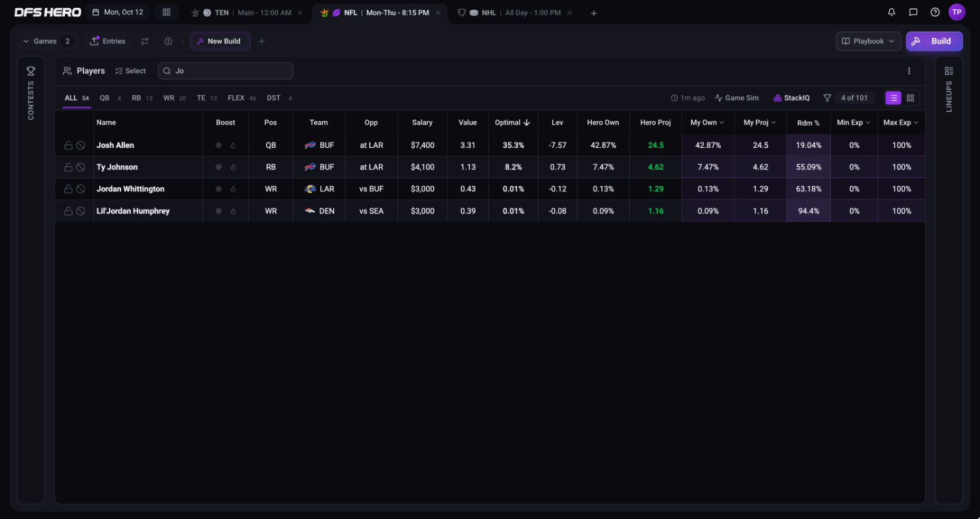Image resolution: width=980 pixels, height=519 pixels.
Task: Click the grid layout icon beside date
Action: click(x=167, y=12)
